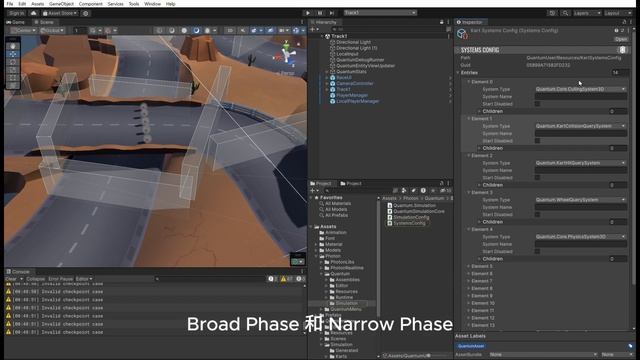This screenshot has width=640, height=360.
Task: Open the Window menu
Action: click(x=152, y=4)
